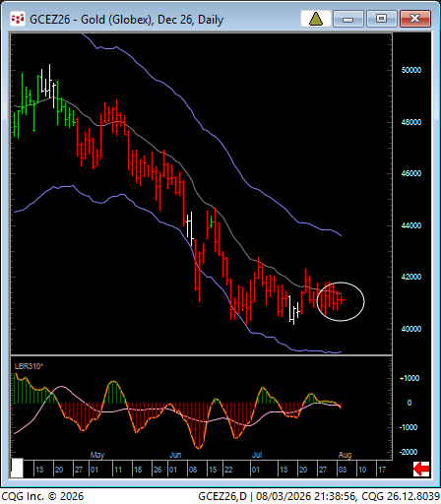This screenshot has width=441, height=504.
Task: Click the olive triangle alert button
Action: pos(316,19)
